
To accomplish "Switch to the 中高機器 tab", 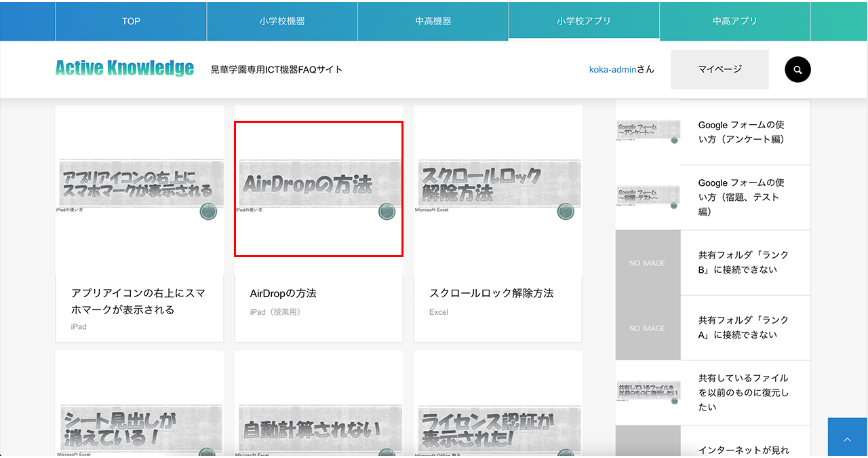I will [433, 21].
